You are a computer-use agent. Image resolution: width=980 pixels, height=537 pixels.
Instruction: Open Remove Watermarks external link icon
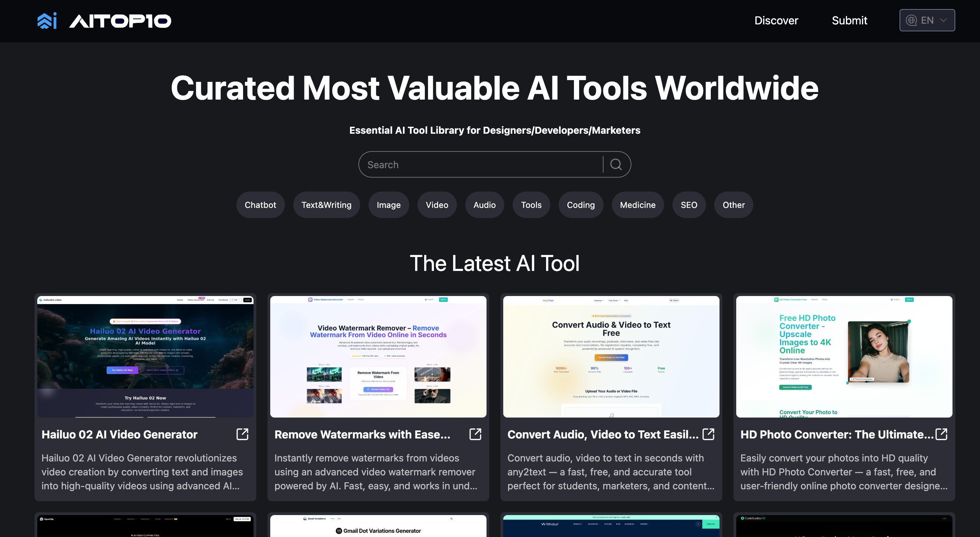(x=475, y=434)
